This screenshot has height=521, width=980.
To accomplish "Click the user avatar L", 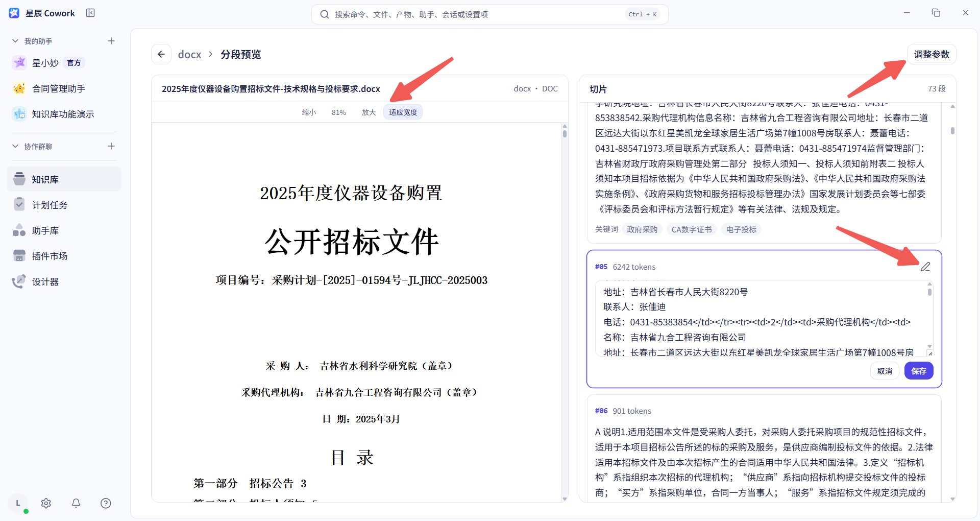I will point(18,503).
